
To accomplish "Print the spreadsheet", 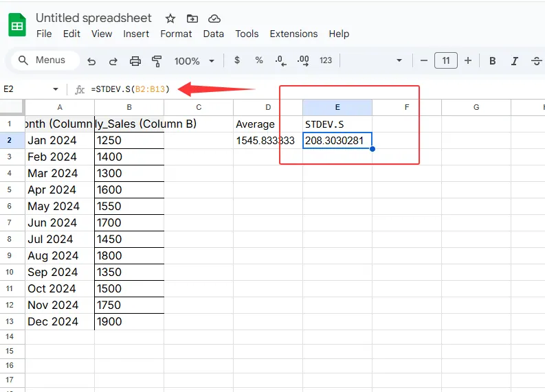I will [135, 60].
